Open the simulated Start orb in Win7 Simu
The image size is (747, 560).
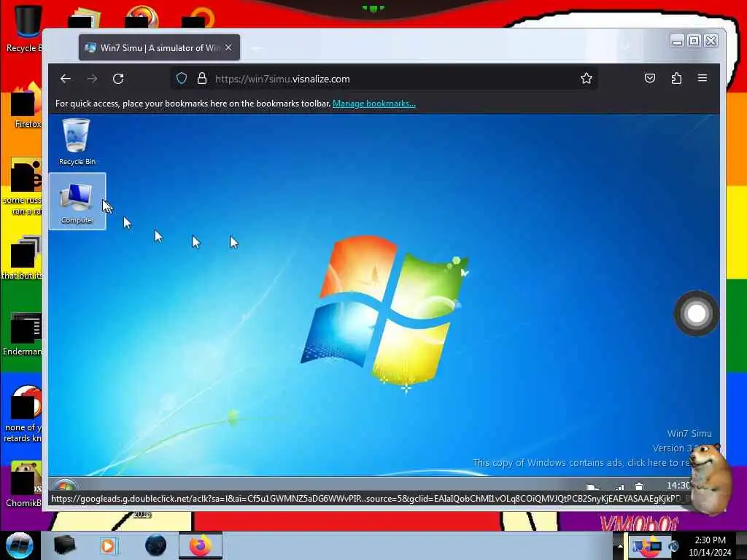[64, 485]
